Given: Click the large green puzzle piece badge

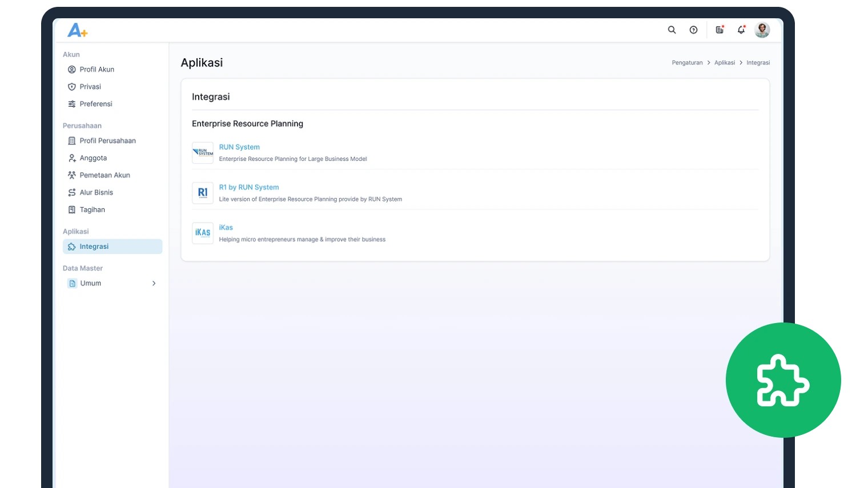Looking at the screenshot, I should pos(783,380).
